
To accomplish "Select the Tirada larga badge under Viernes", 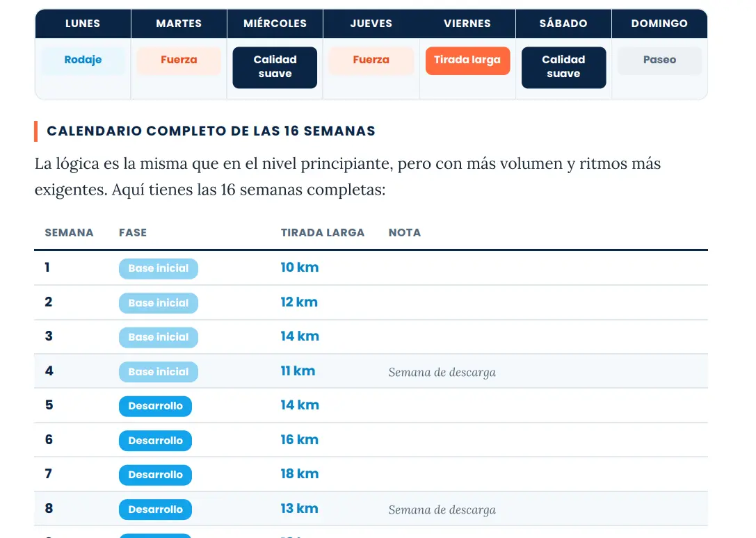I will (x=467, y=60).
